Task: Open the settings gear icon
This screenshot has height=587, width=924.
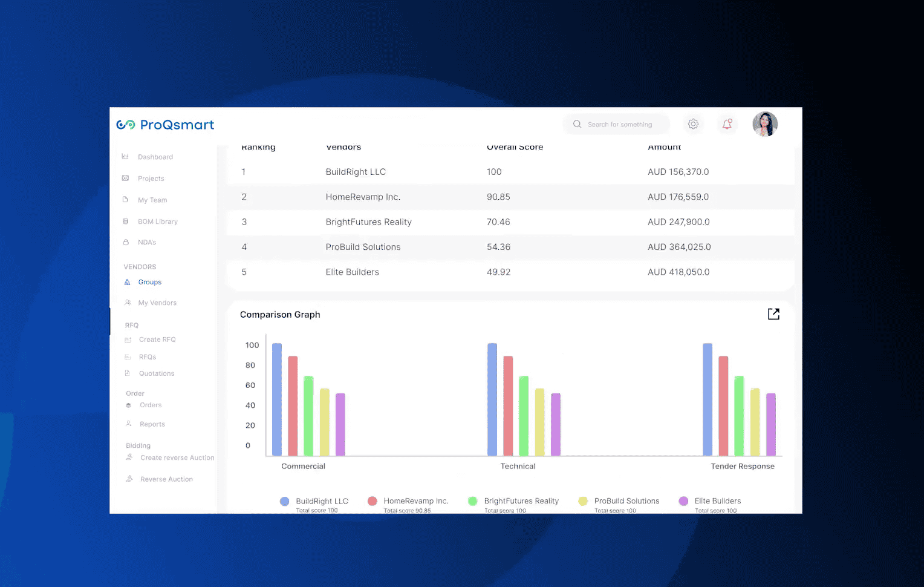Action: pyautogui.click(x=693, y=124)
